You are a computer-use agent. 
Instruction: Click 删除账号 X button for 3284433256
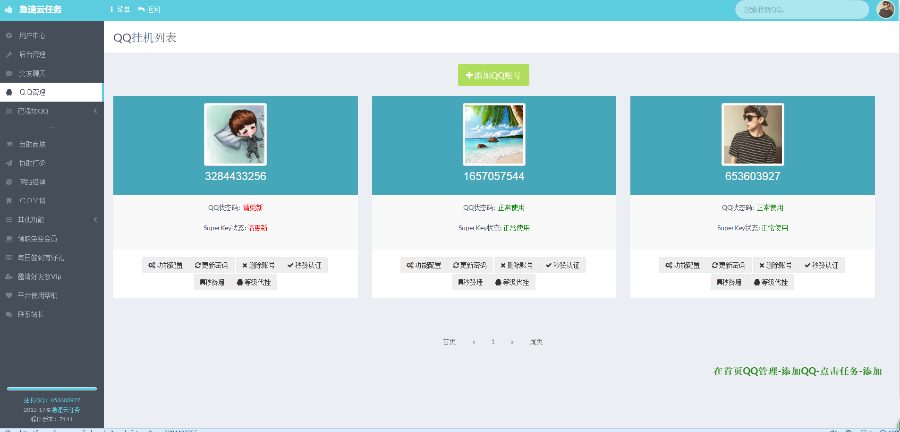258,265
